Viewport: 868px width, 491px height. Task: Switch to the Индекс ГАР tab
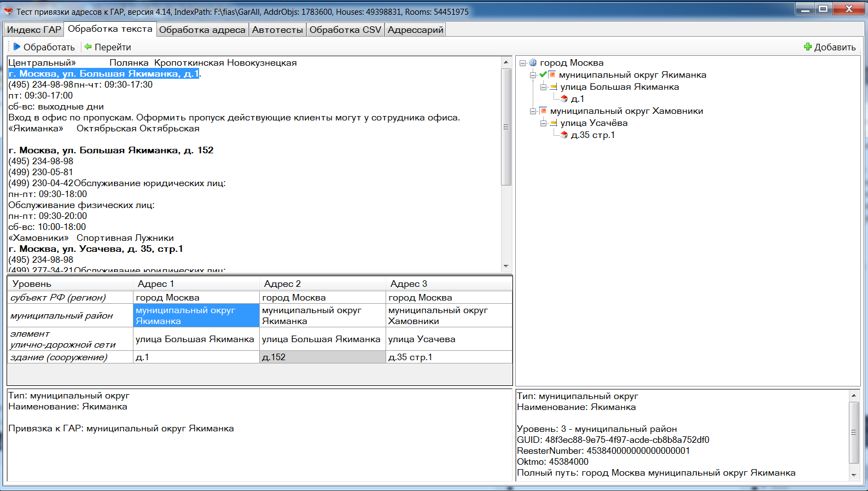(x=34, y=30)
